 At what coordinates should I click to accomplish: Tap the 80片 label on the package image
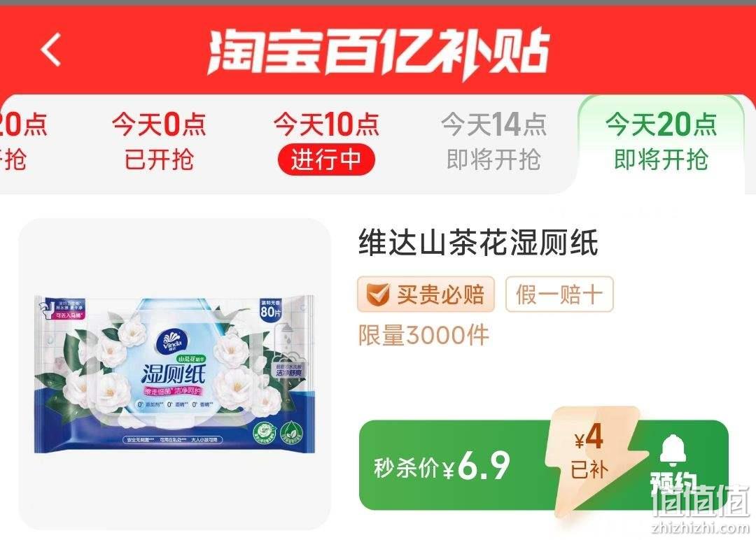click(270, 308)
